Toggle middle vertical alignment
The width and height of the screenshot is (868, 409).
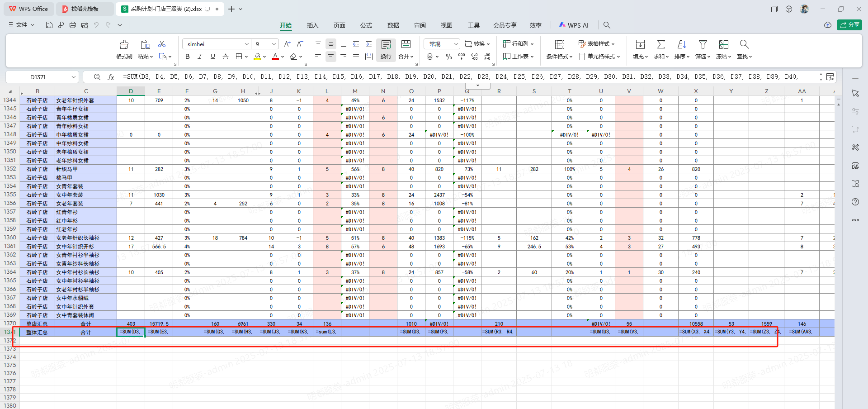pos(331,44)
